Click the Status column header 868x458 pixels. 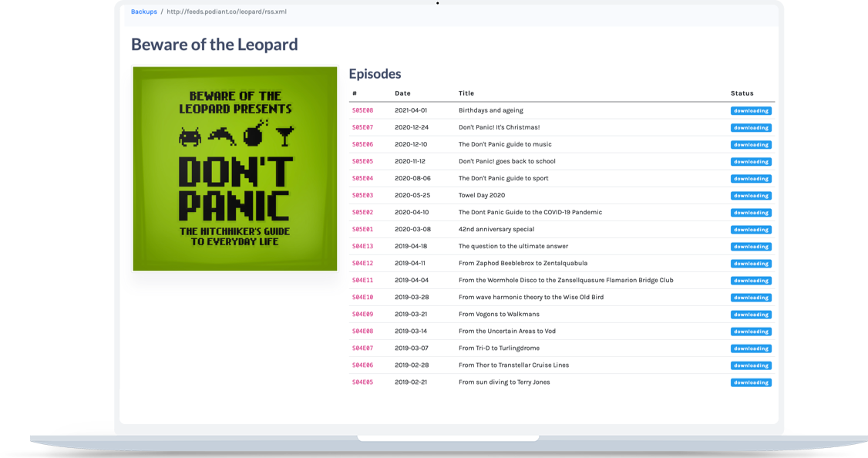(x=742, y=93)
